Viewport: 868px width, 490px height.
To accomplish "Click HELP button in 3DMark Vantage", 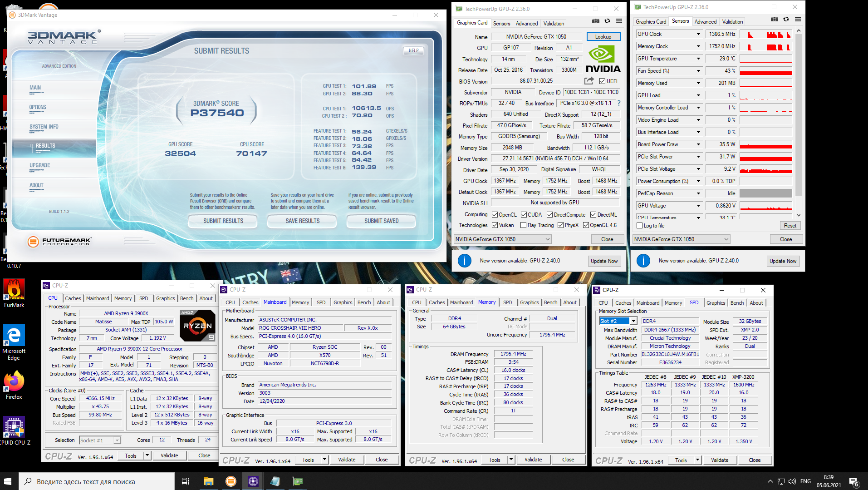I will [x=413, y=51].
